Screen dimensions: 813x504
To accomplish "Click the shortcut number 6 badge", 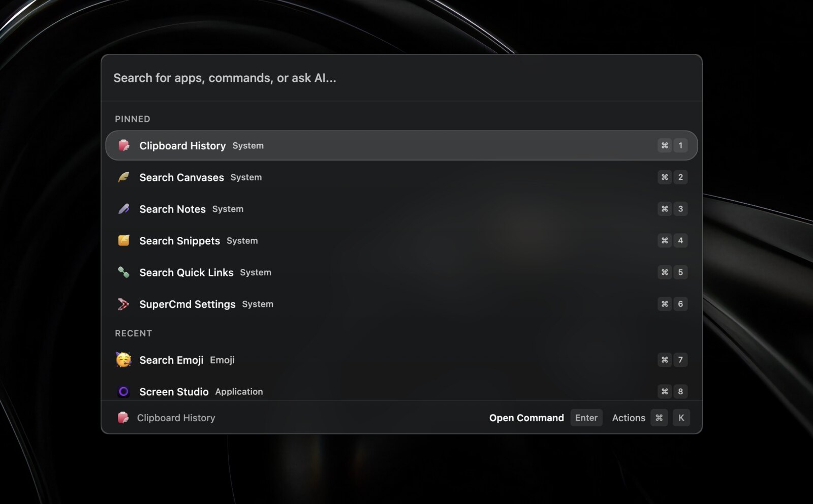I will [680, 304].
